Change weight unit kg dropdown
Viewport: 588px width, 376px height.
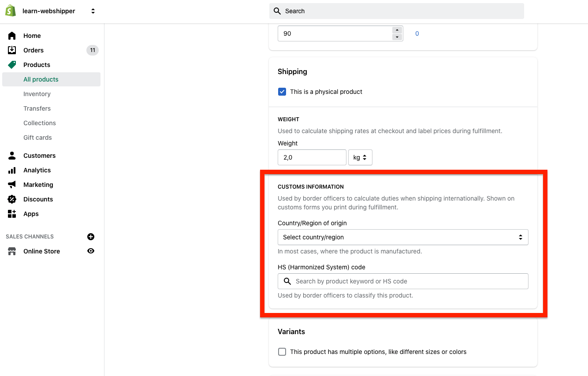360,157
